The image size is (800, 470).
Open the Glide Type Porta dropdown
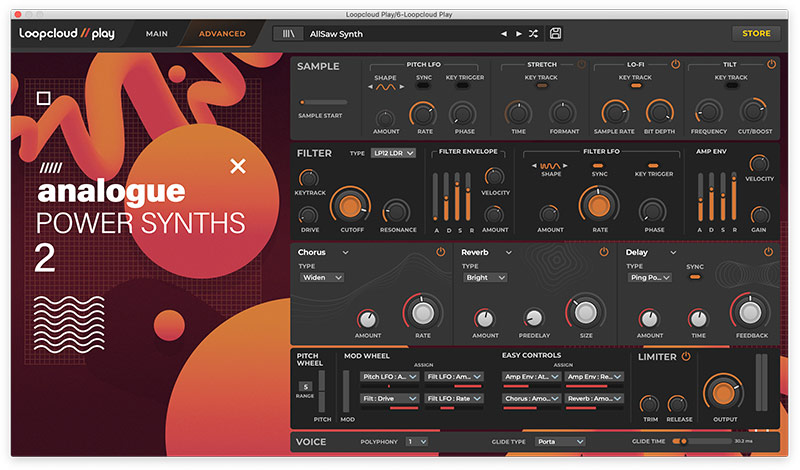point(560,441)
